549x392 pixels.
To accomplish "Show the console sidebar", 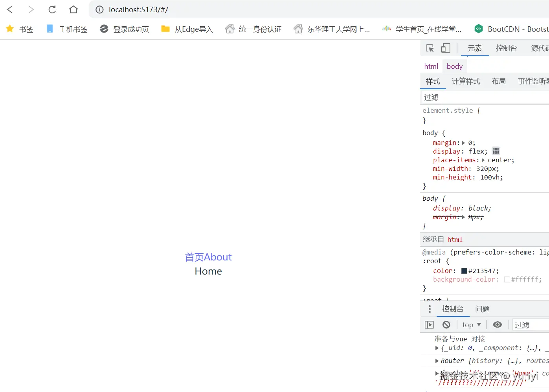I will point(429,325).
